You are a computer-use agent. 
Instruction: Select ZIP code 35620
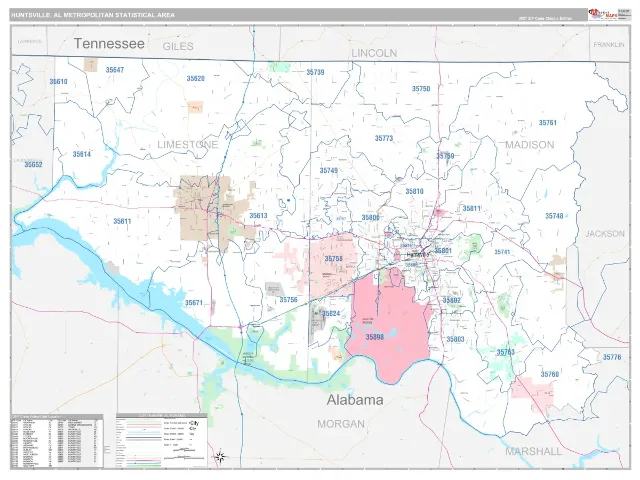click(x=196, y=78)
